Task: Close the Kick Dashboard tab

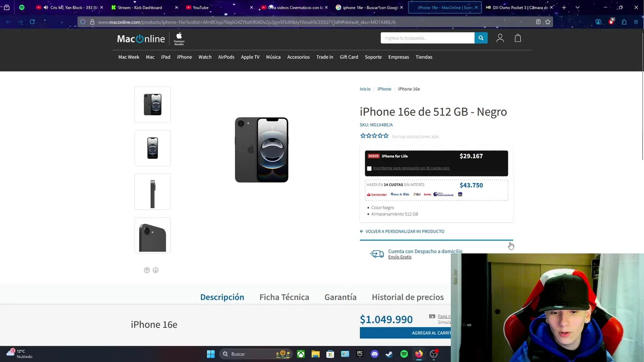Action: coord(176,8)
